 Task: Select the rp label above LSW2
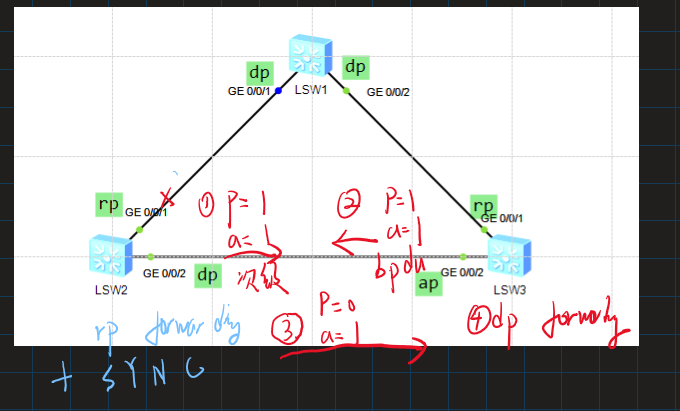[x=109, y=205]
